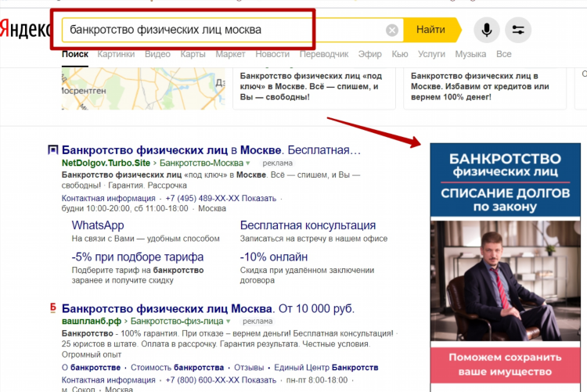
Task: Open the Переводчик tab
Action: pyautogui.click(x=324, y=54)
